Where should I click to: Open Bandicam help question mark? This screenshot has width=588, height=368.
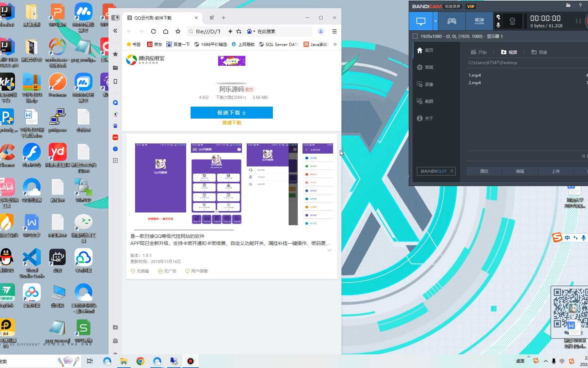click(580, 5)
